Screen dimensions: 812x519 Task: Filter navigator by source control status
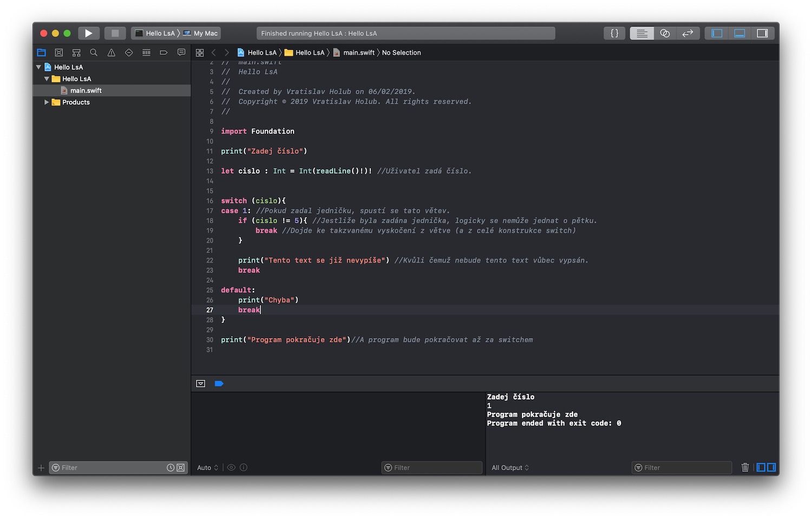click(x=181, y=468)
